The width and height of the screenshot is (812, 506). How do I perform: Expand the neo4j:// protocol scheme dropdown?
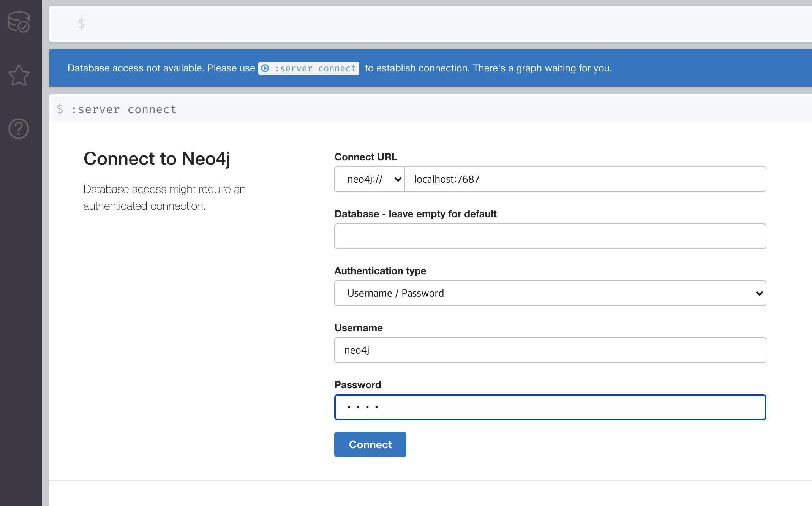[x=370, y=179]
